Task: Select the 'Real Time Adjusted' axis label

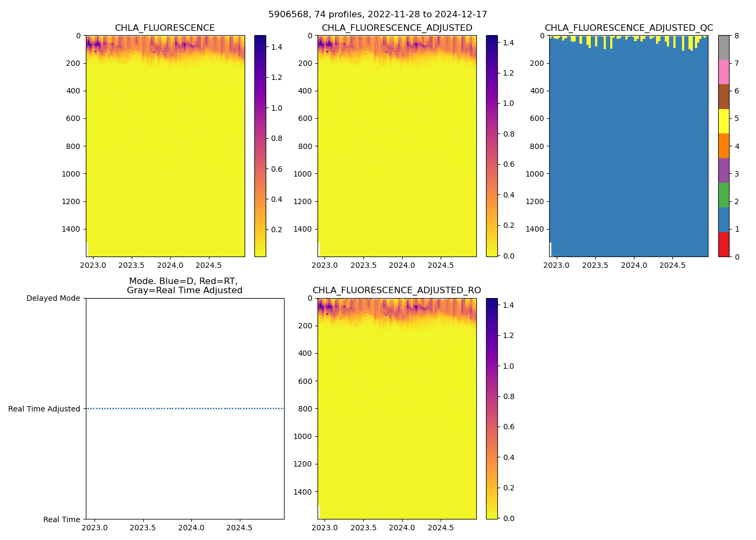Action: click(44, 409)
